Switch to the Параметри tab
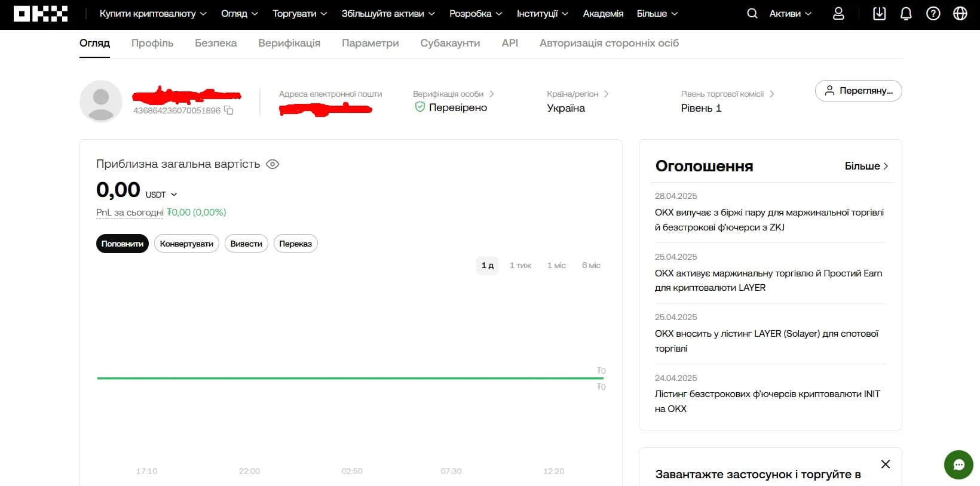Image resolution: width=980 pixels, height=486 pixels. tap(370, 43)
